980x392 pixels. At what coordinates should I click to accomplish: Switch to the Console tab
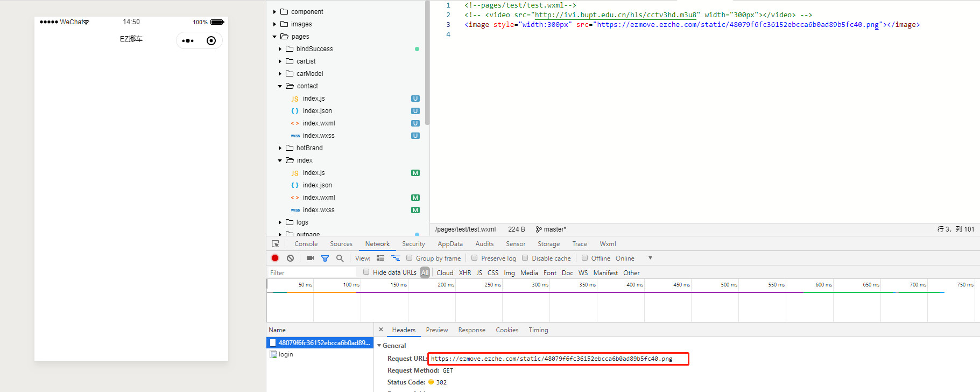click(x=306, y=244)
